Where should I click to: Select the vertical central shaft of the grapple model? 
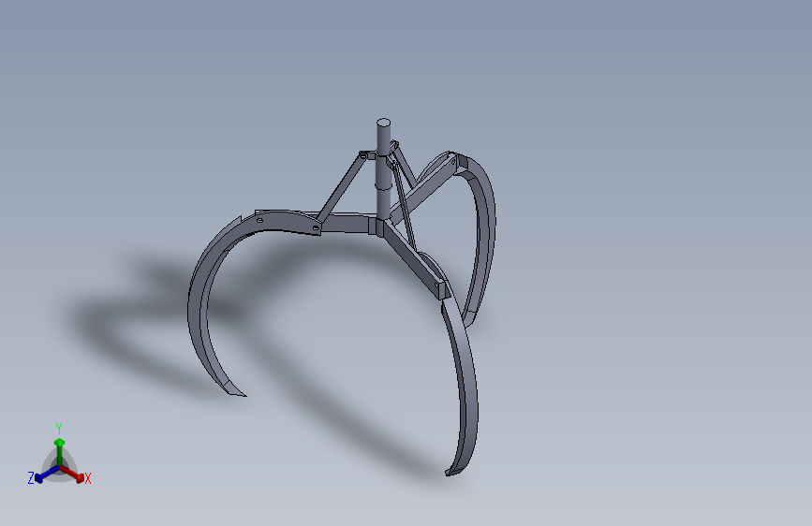pyautogui.click(x=383, y=171)
